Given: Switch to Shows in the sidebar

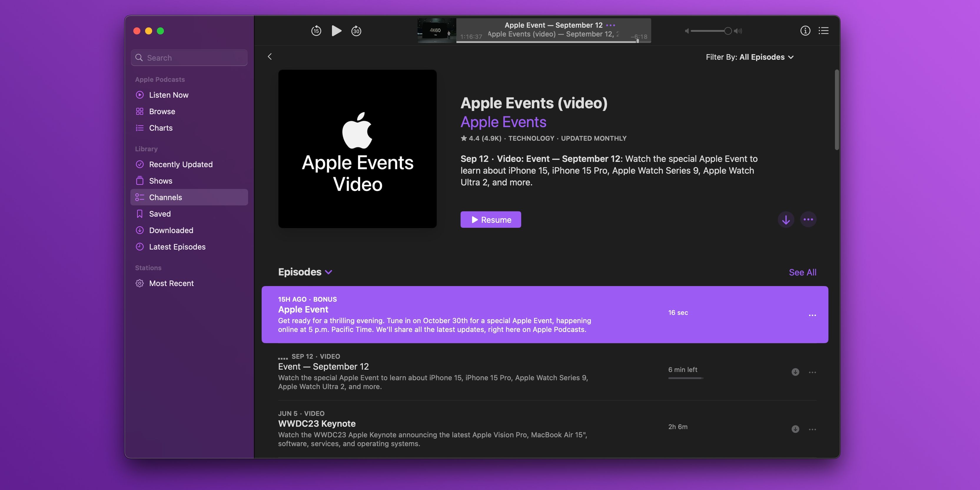Looking at the screenshot, I should (x=161, y=181).
